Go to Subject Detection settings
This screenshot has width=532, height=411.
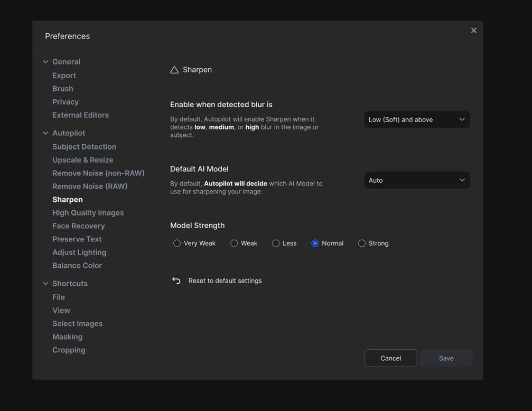[84, 147]
